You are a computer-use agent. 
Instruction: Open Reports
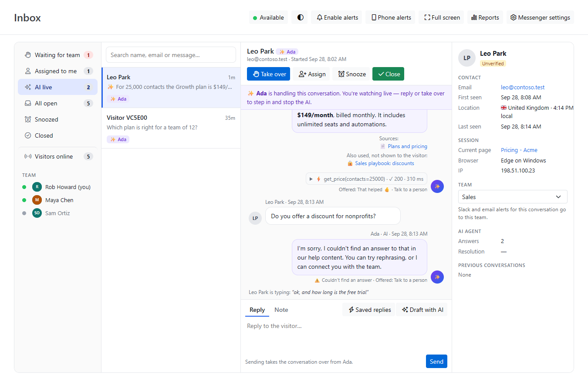point(485,17)
